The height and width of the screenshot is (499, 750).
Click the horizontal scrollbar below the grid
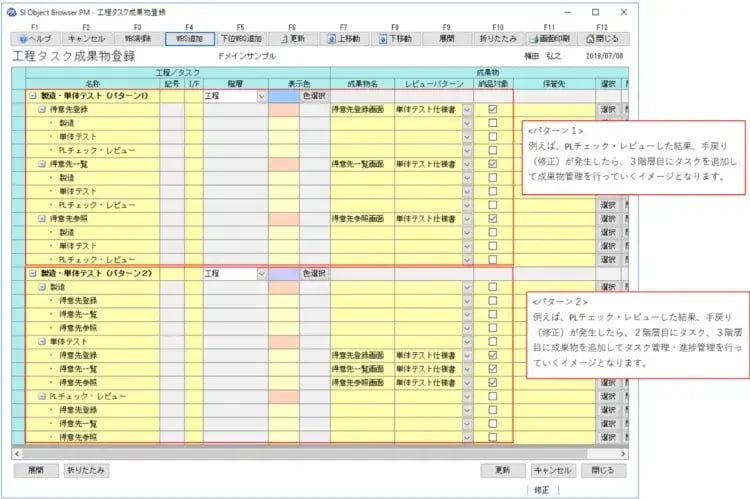[300, 452]
